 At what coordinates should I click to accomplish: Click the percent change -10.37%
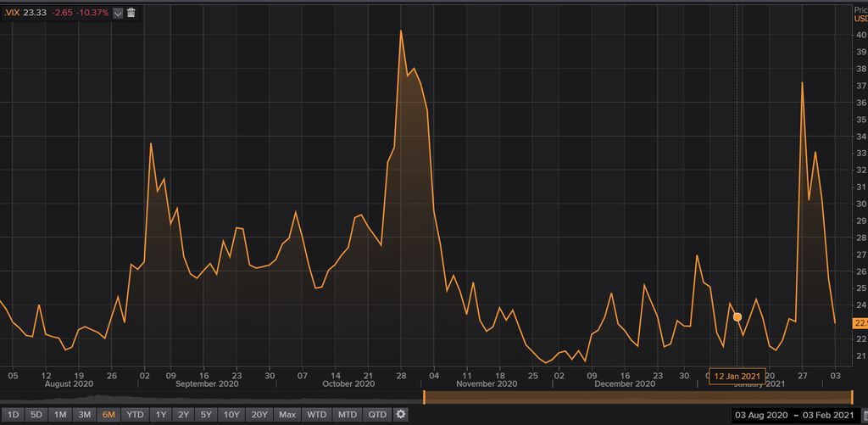(x=92, y=13)
